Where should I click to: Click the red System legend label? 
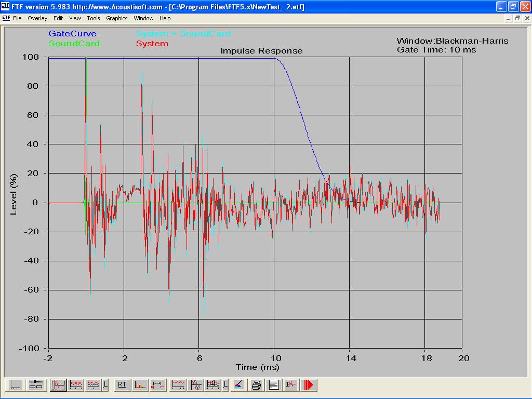pyautogui.click(x=152, y=44)
